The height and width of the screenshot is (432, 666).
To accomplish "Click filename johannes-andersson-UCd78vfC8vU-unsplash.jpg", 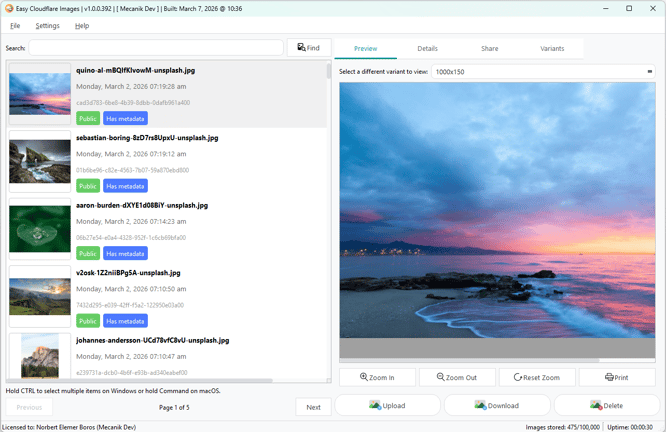I will (152, 341).
